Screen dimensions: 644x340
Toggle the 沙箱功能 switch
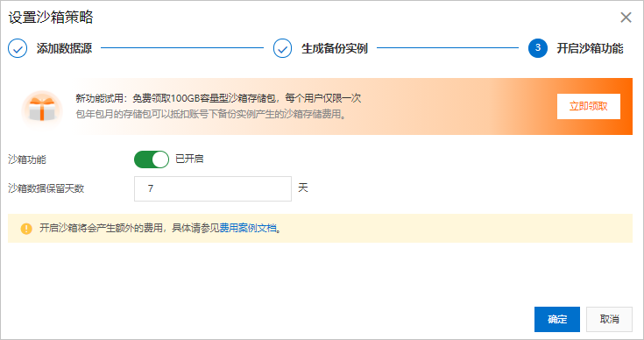point(152,159)
